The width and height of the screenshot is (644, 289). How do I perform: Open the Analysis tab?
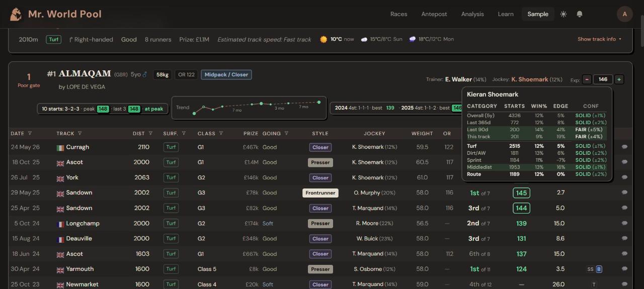coord(472,14)
